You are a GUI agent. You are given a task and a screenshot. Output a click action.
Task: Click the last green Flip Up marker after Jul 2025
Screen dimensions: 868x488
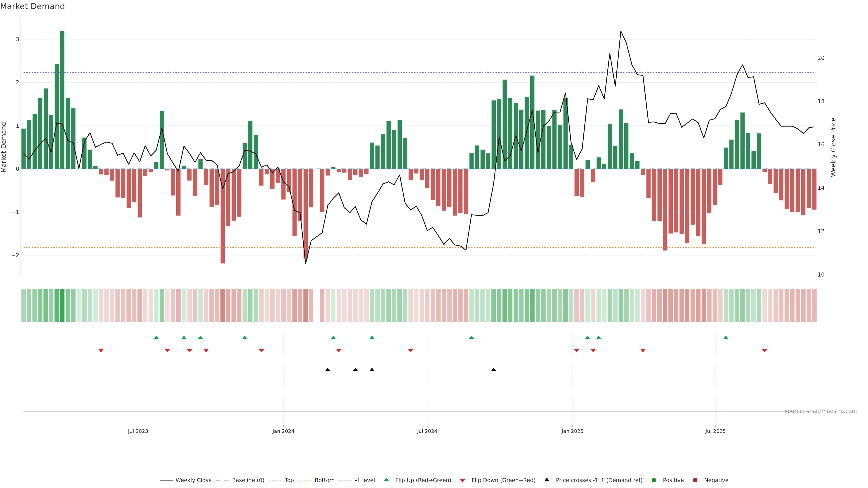(x=726, y=338)
